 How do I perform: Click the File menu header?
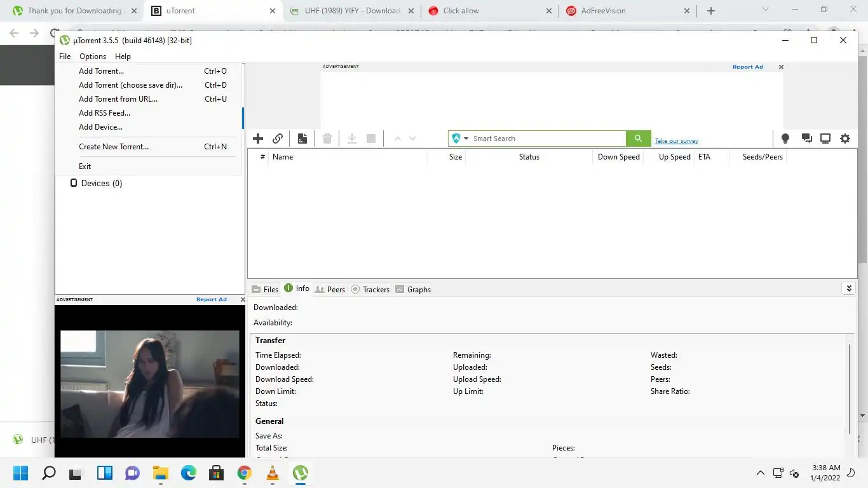pos(65,57)
